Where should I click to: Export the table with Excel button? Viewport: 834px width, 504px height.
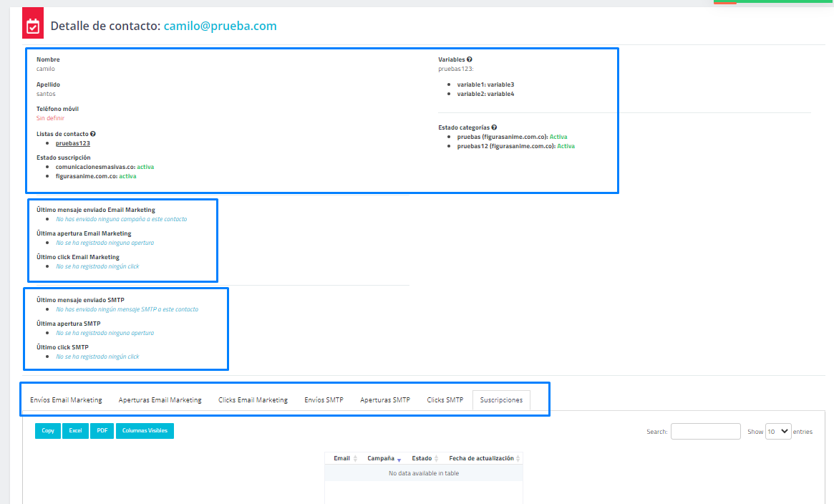pyautogui.click(x=75, y=431)
